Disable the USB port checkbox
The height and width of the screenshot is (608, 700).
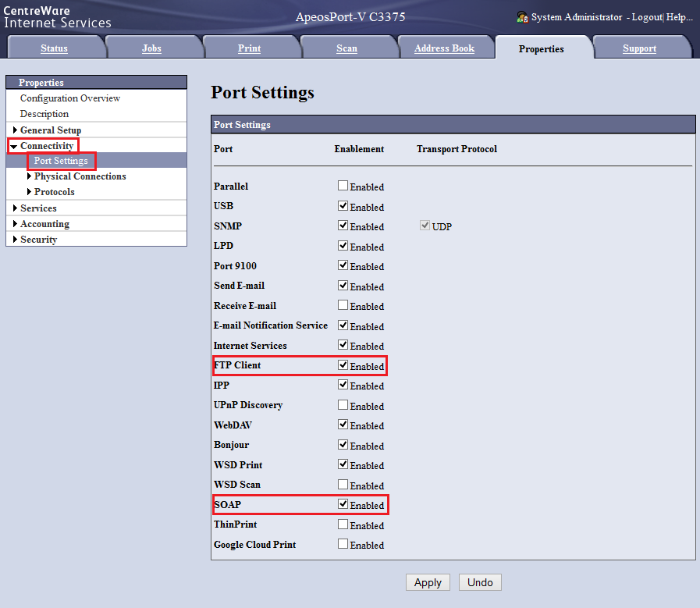(343, 206)
